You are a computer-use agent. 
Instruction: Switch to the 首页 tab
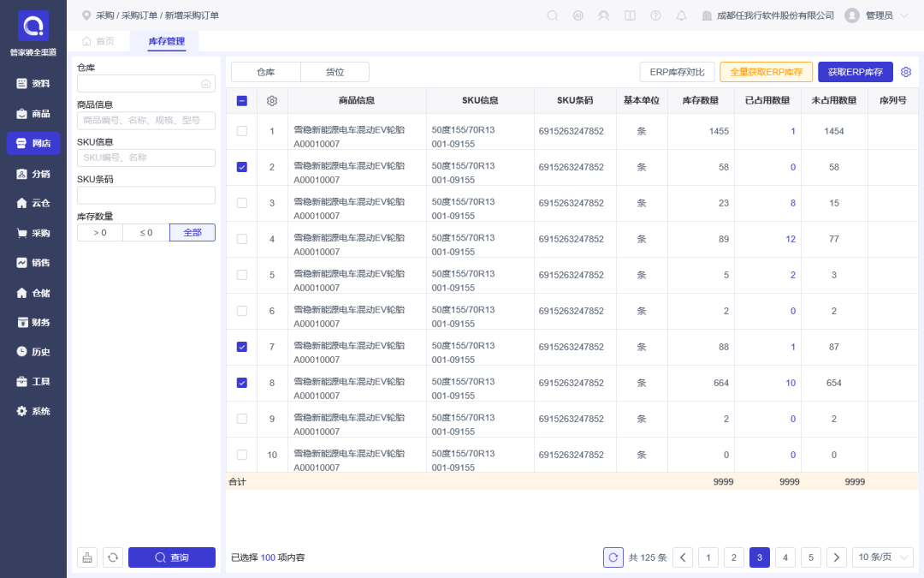coord(98,41)
